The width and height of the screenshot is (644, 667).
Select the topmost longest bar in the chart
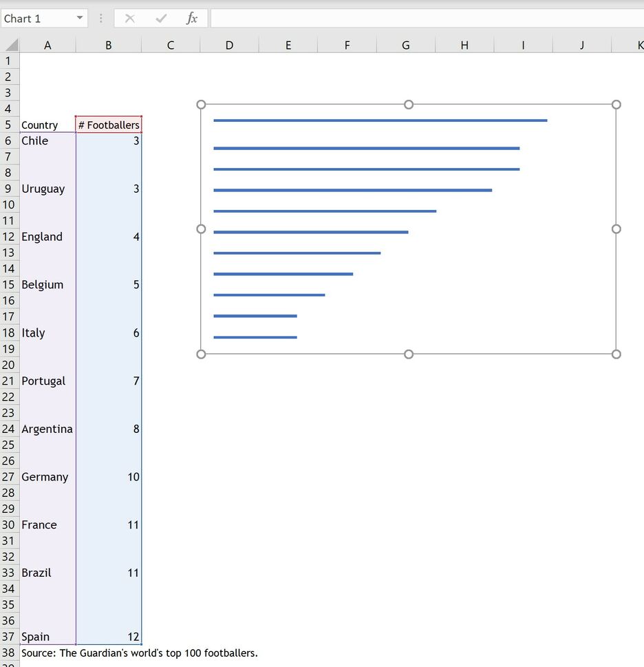click(x=378, y=120)
